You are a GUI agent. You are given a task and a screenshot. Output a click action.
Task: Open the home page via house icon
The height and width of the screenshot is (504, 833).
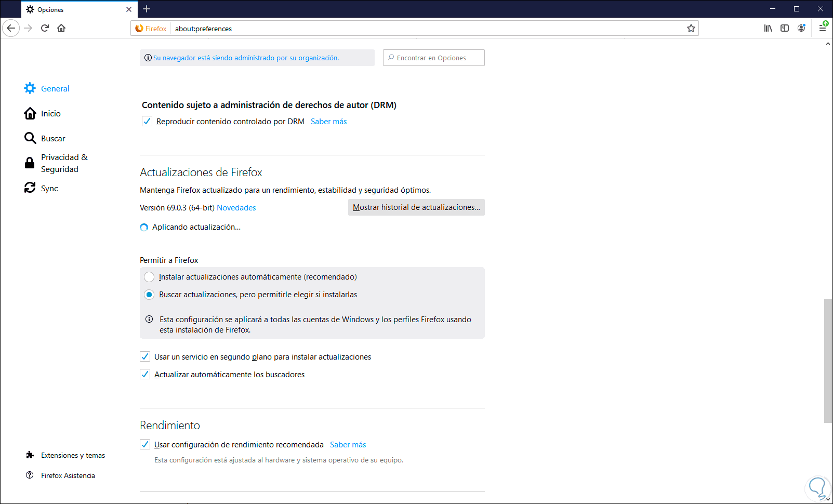pos(61,28)
